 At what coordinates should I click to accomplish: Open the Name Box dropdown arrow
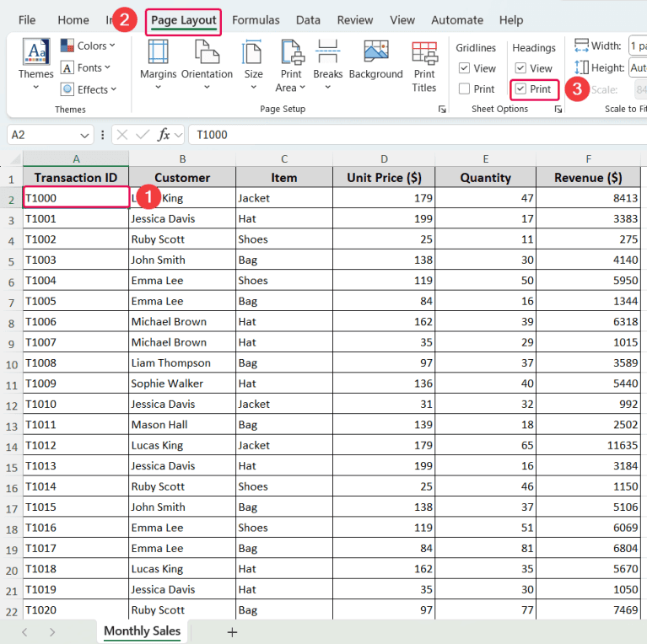[x=85, y=135]
